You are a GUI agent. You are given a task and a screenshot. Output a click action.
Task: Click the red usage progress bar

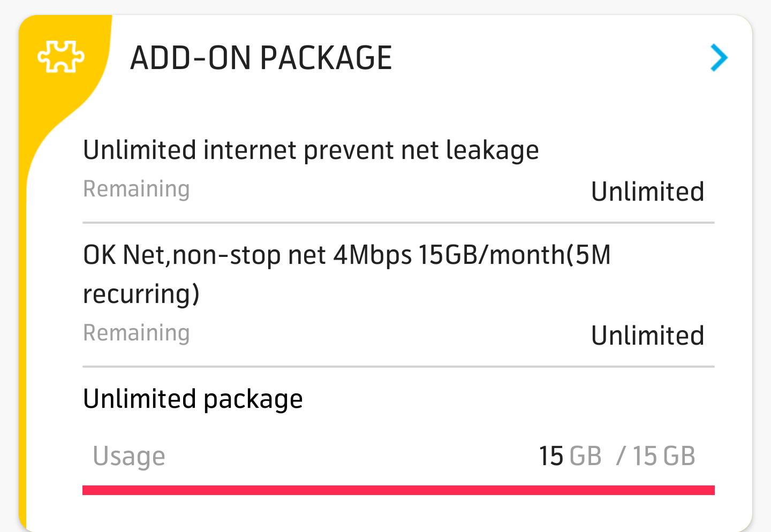coord(398,490)
